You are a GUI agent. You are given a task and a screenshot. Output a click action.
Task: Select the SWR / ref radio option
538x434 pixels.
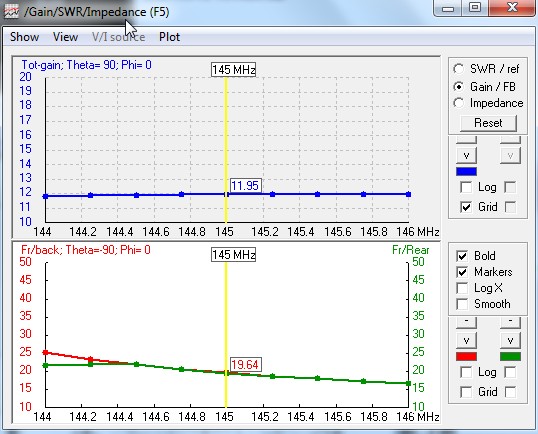point(459,69)
